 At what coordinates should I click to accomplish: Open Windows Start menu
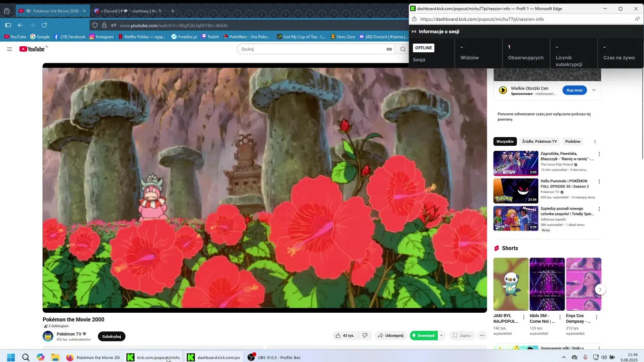click(11, 357)
